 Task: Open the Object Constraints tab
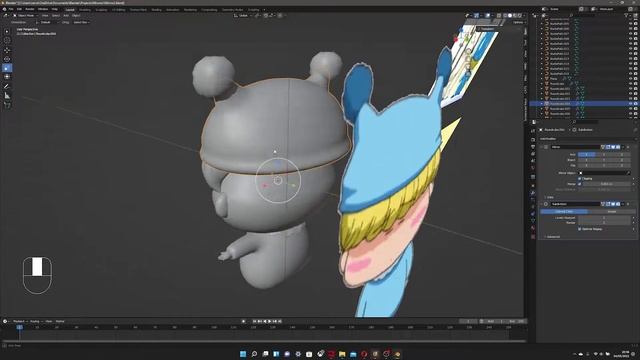(x=533, y=213)
